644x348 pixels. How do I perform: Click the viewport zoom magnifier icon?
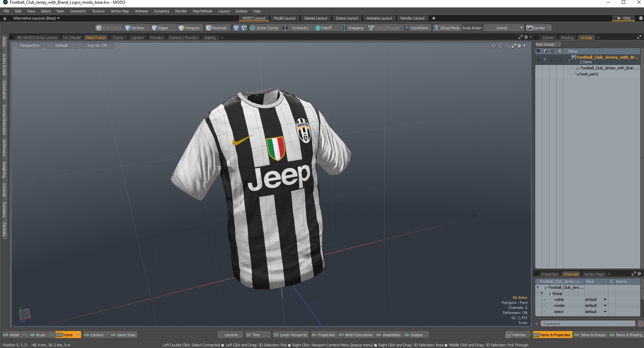(507, 46)
